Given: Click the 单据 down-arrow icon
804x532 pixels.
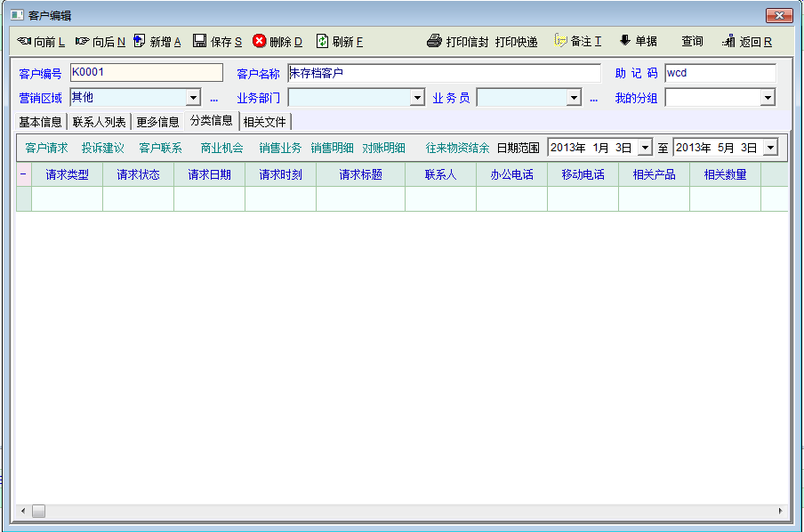Looking at the screenshot, I should tap(624, 41).
